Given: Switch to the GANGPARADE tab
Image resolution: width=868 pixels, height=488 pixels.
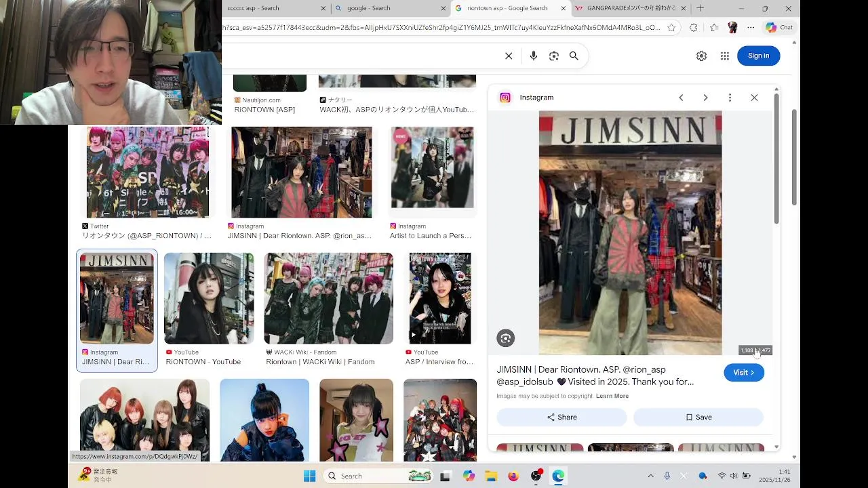Looking at the screenshot, I should click(631, 8).
